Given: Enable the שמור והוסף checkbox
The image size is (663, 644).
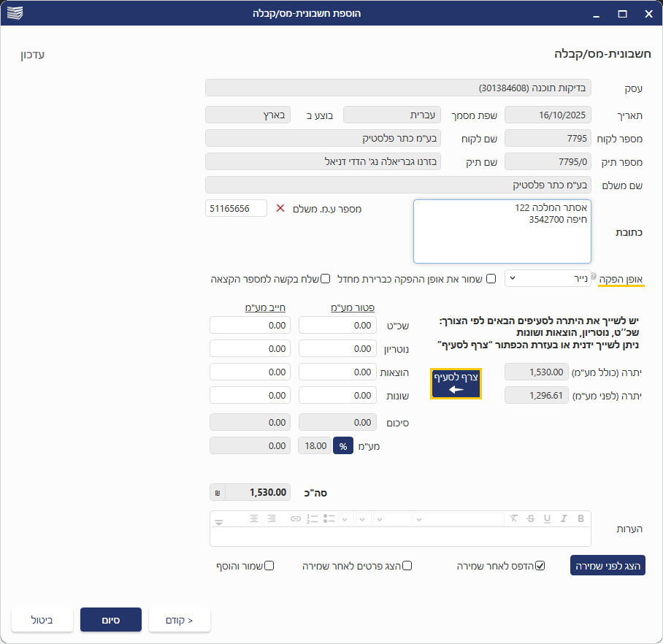Looking at the screenshot, I should click(269, 566).
